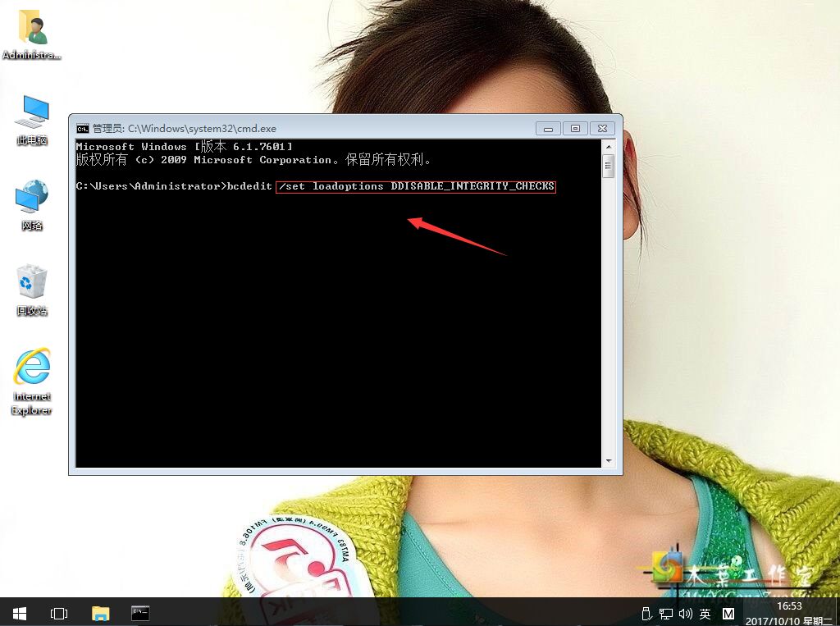Image resolution: width=840 pixels, height=626 pixels.
Task: Open the 此电脑 desktop icon
Action: pos(32,120)
